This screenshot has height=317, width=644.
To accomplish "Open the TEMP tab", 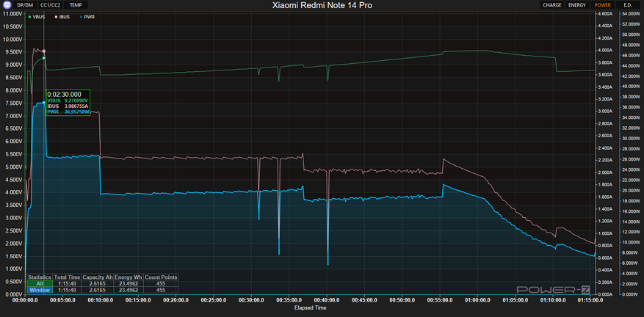I will [76, 5].
